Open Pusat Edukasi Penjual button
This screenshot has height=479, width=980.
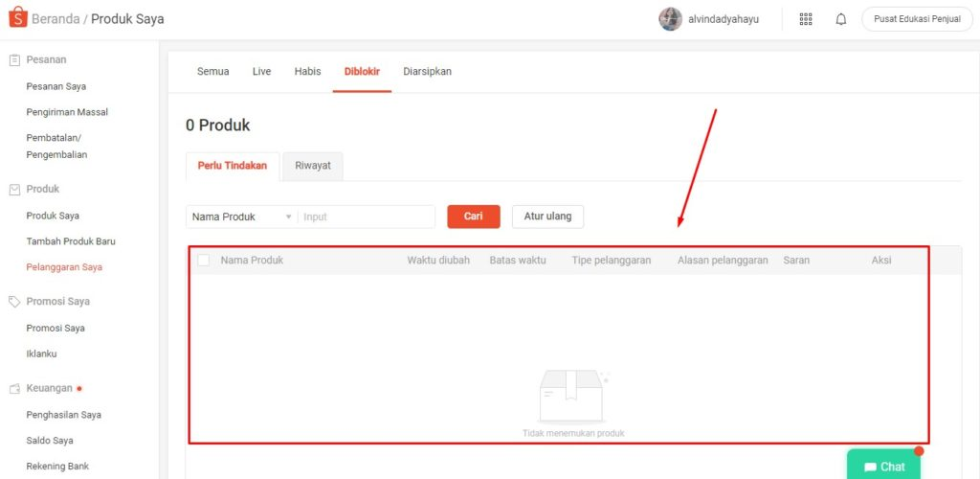pos(917,19)
